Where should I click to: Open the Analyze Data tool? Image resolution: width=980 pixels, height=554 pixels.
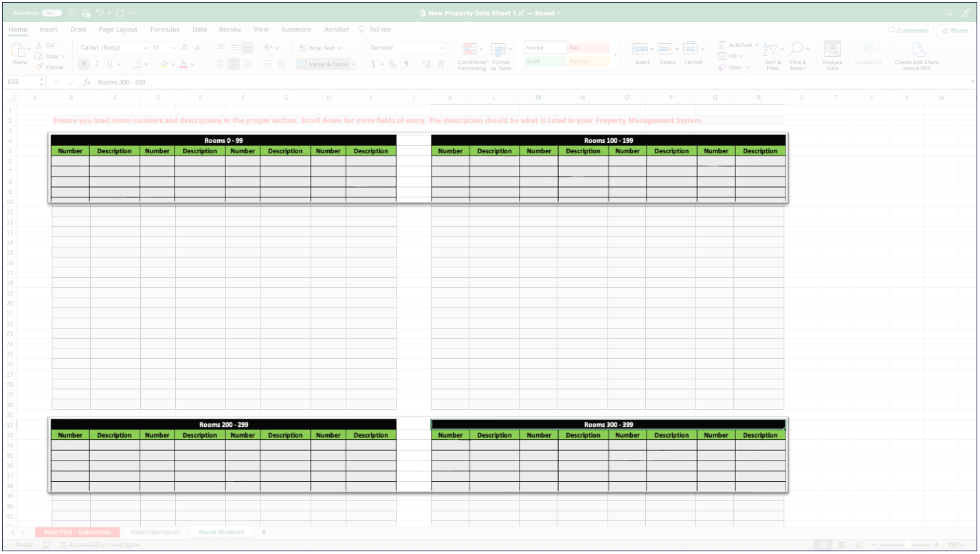832,50
